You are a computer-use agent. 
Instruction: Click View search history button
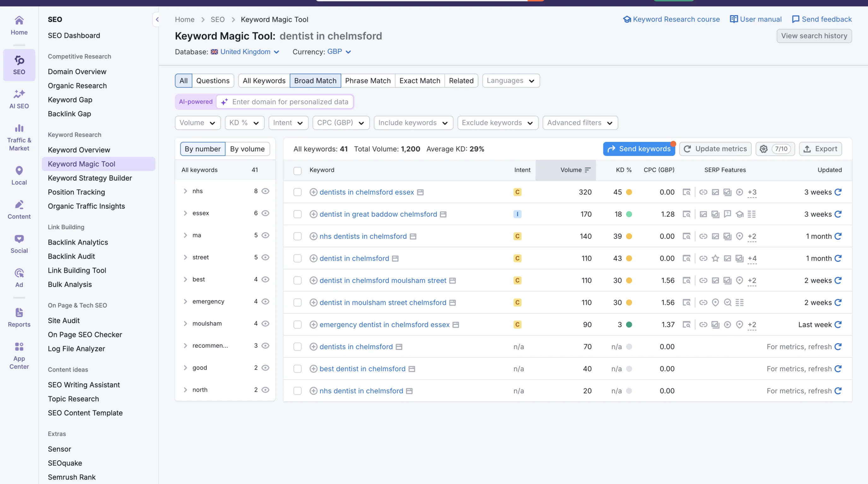[814, 36]
